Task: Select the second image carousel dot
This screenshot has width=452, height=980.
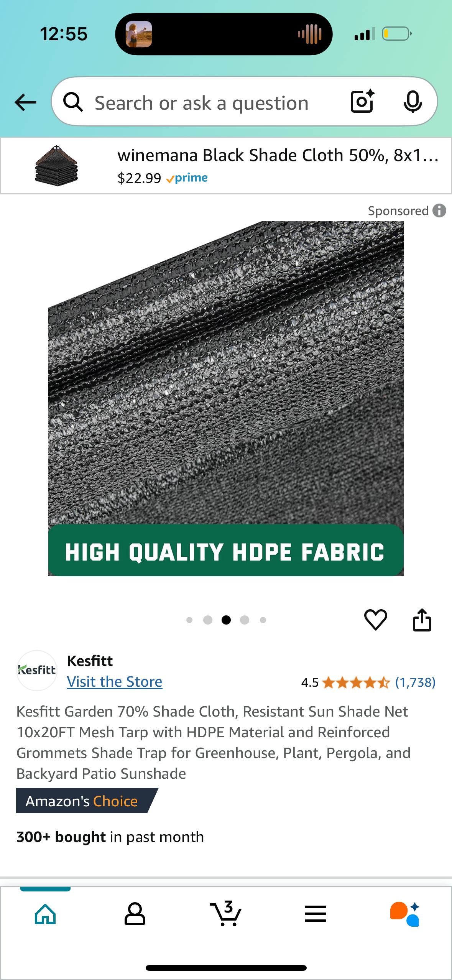Action: (x=208, y=620)
